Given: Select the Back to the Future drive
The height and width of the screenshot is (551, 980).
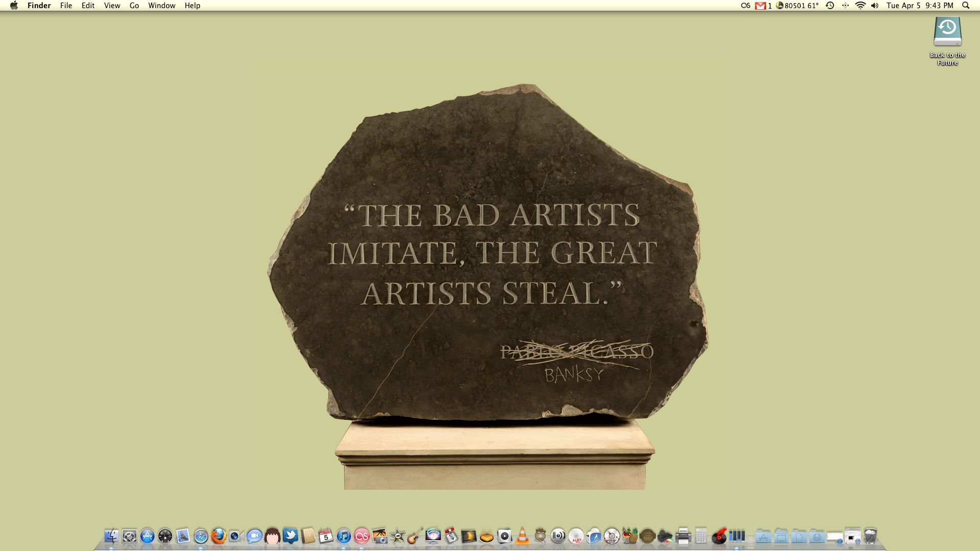Looking at the screenshot, I should [947, 41].
